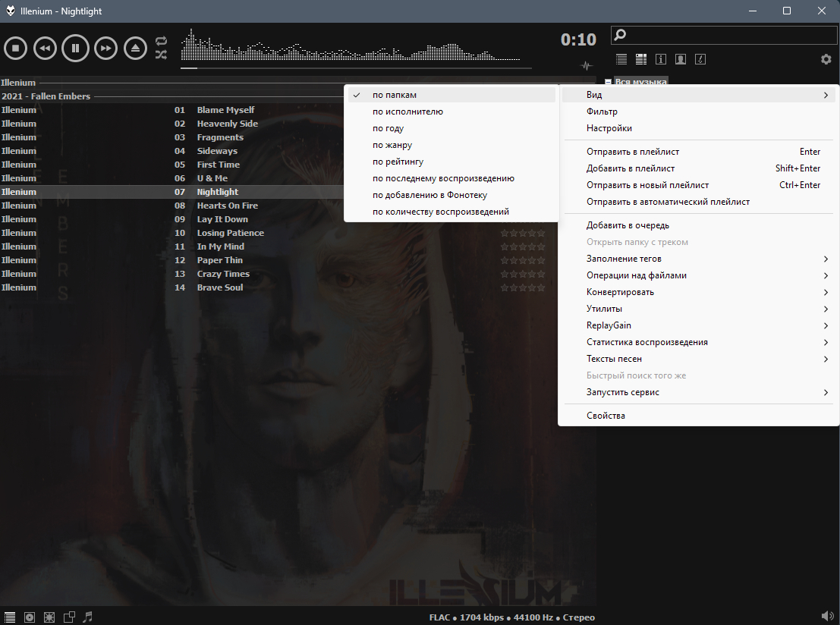Select grouping 'по добавлению в Фонотеку'
The image size is (840, 625).
451,195
